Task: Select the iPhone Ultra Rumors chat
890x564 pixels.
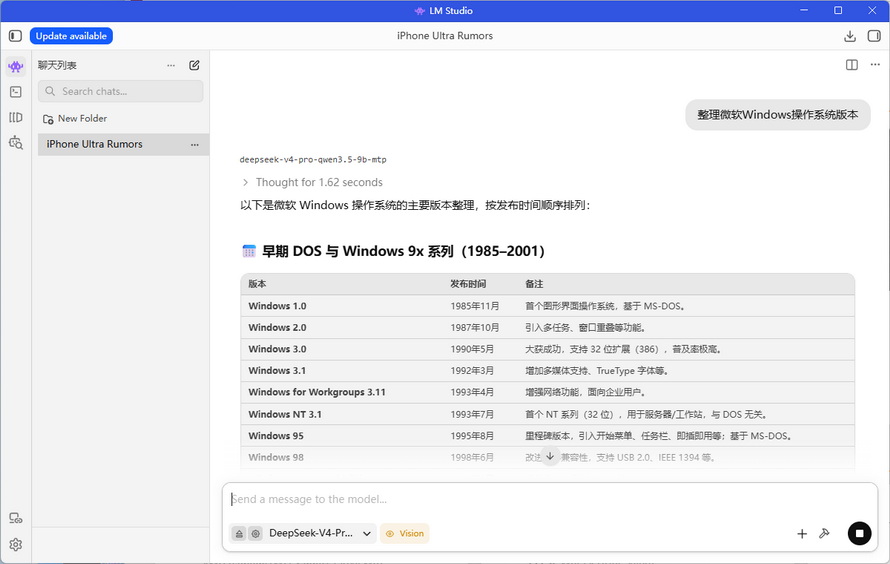Action: [123, 144]
